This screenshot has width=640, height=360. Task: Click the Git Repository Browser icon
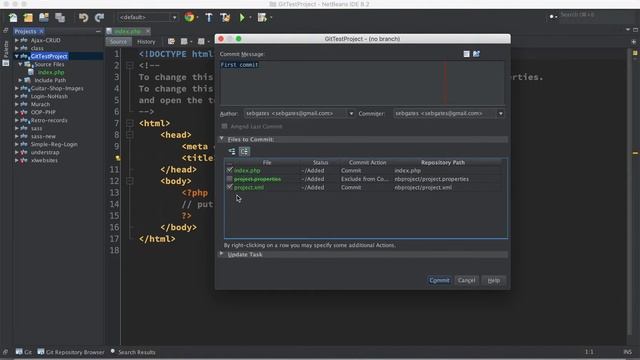(41, 351)
